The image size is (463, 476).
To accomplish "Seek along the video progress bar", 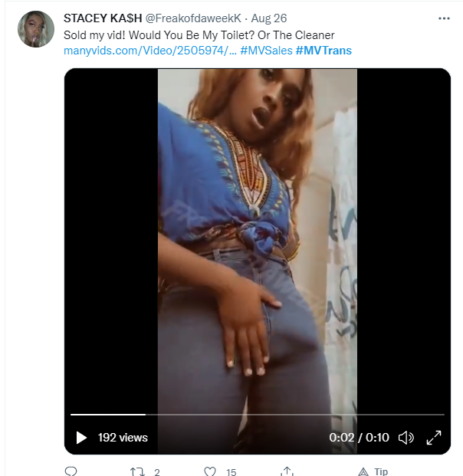I will point(258,415).
